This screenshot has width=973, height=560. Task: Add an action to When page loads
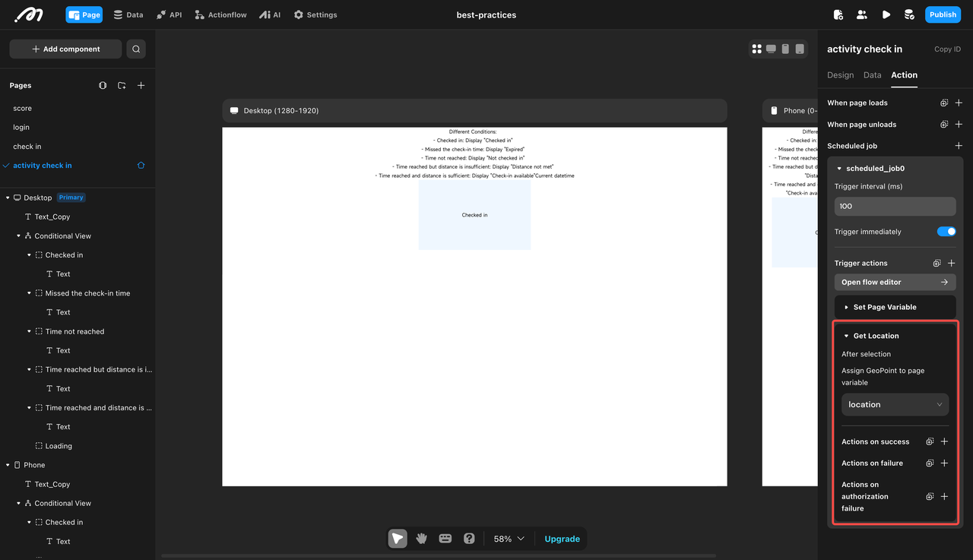(959, 103)
